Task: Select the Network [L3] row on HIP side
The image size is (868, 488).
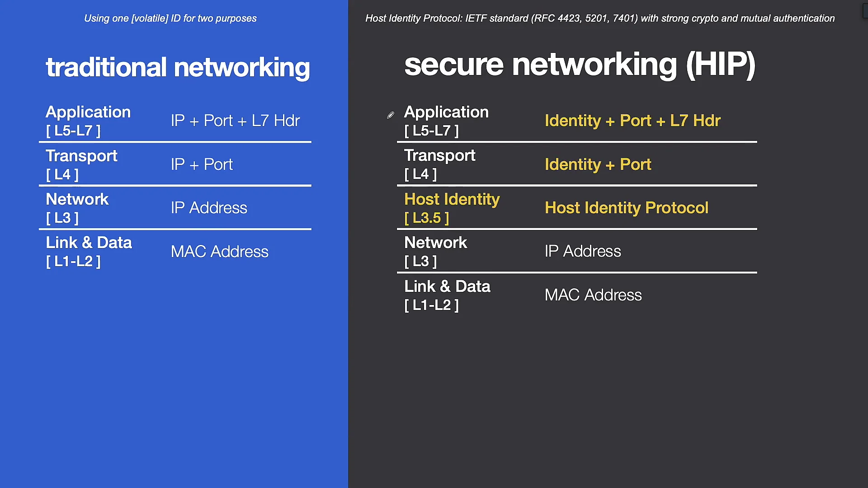Action: click(x=435, y=243)
